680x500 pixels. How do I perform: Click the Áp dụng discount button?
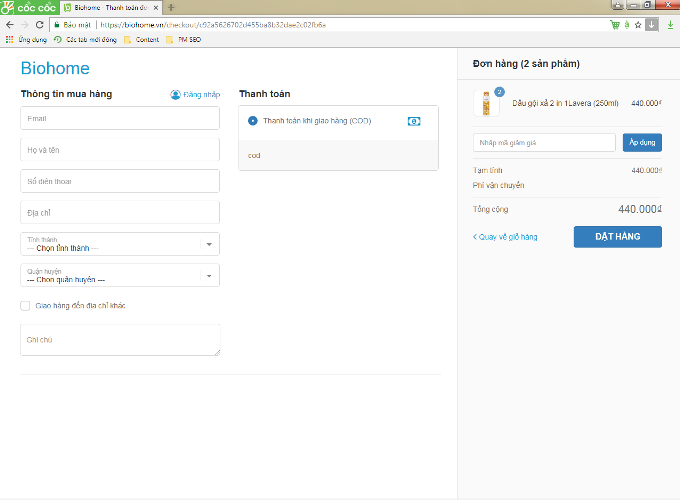[x=642, y=143]
